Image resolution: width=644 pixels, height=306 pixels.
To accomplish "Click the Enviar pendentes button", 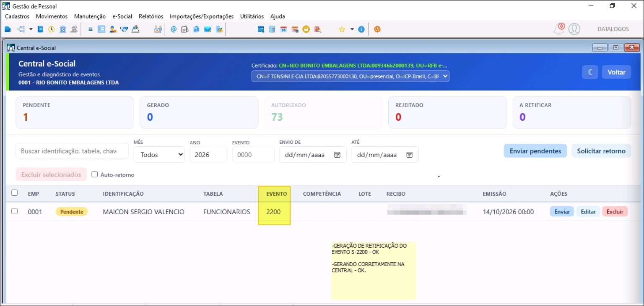I will pos(535,151).
